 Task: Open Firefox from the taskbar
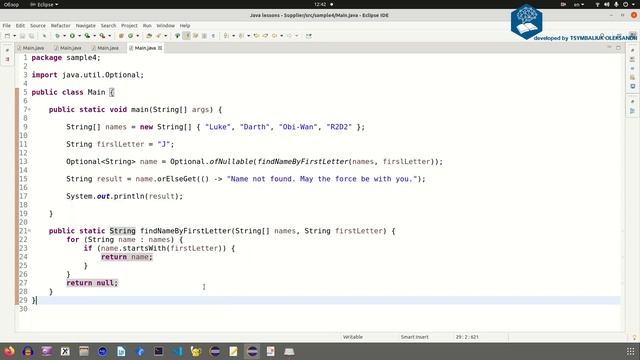pyautogui.click(x=9, y=351)
